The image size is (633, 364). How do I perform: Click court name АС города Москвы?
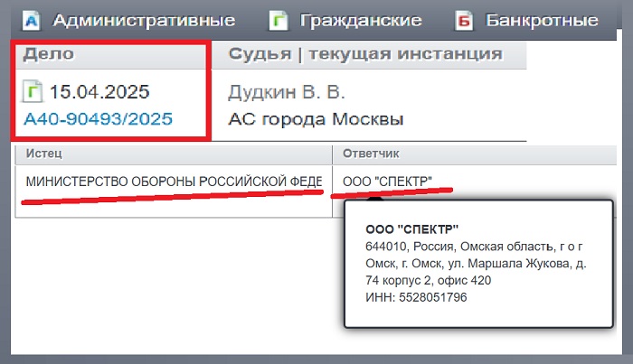(x=316, y=119)
